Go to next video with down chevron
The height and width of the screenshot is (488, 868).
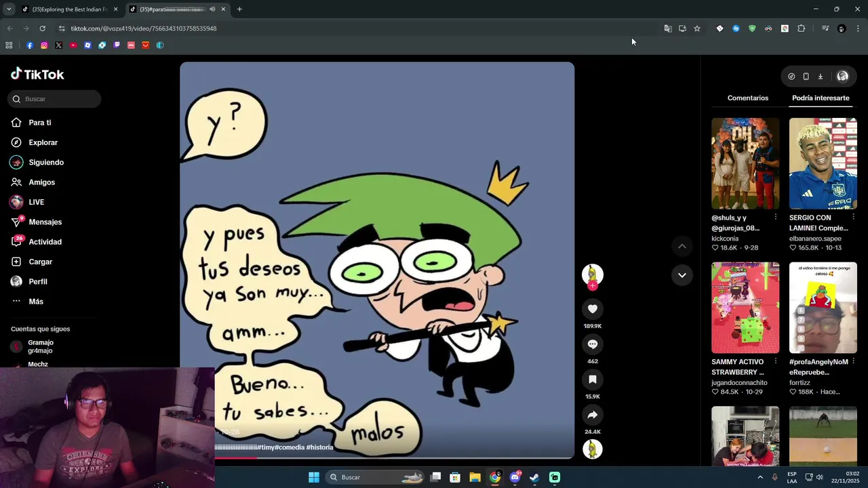pos(682,275)
